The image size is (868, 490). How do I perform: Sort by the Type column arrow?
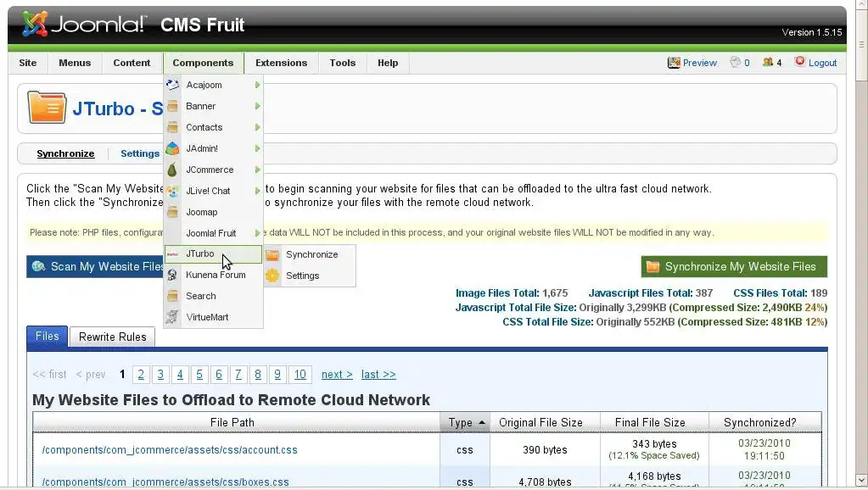[482, 422]
